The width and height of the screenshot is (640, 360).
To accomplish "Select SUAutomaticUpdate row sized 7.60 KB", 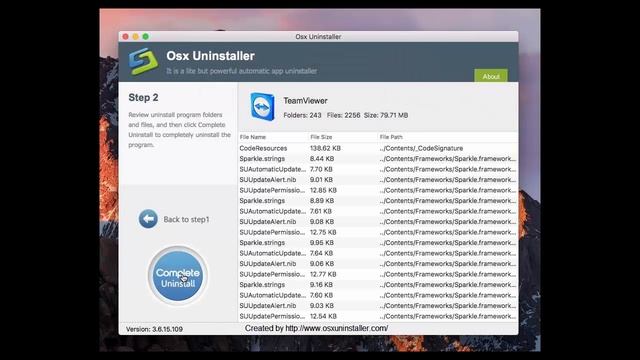I will click(x=378, y=296).
